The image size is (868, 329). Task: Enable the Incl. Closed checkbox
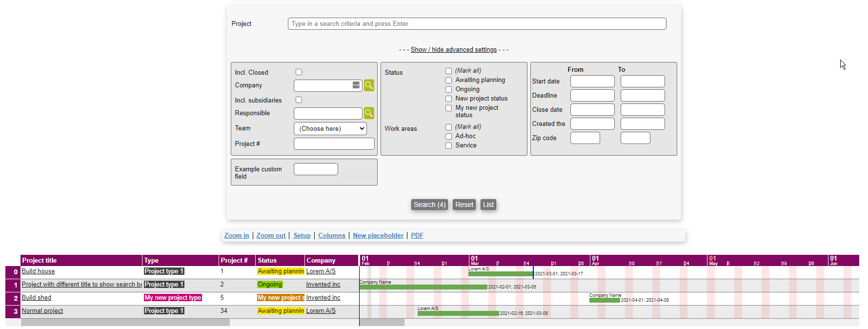click(x=299, y=72)
